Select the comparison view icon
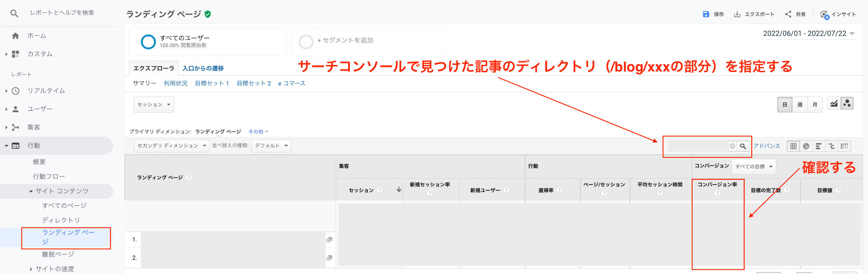The height and width of the screenshot is (274, 868). [x=831, y=146]
